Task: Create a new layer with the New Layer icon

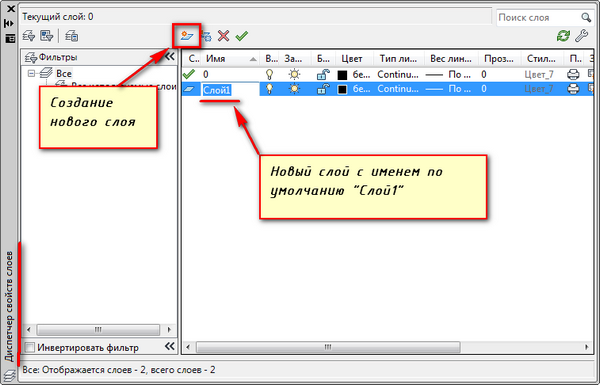Action: pos(187,36)
